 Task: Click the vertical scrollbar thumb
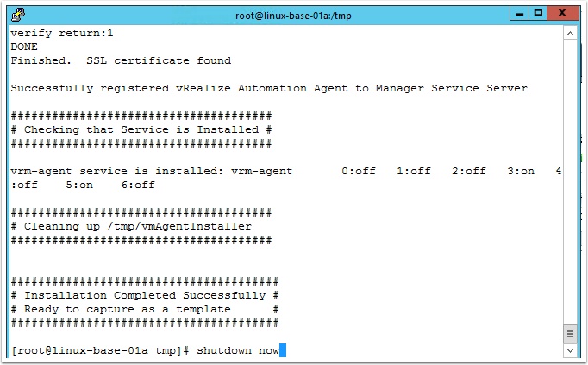pyautogui.click(x=570, y=333)
